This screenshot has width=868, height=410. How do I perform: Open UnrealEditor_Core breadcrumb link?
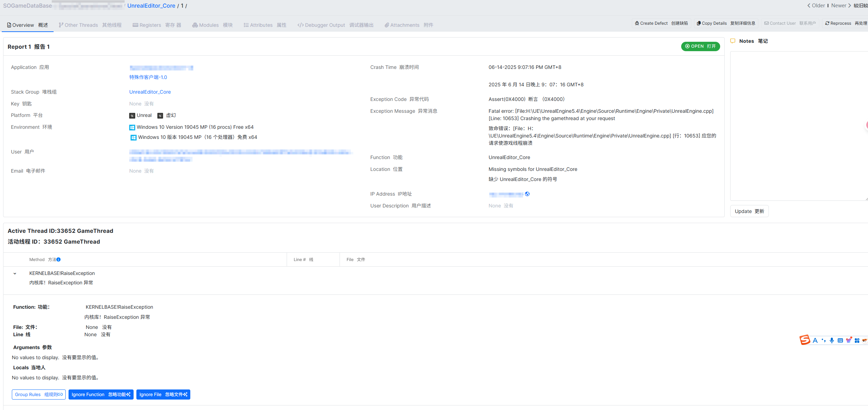click(x=151, y=6)
